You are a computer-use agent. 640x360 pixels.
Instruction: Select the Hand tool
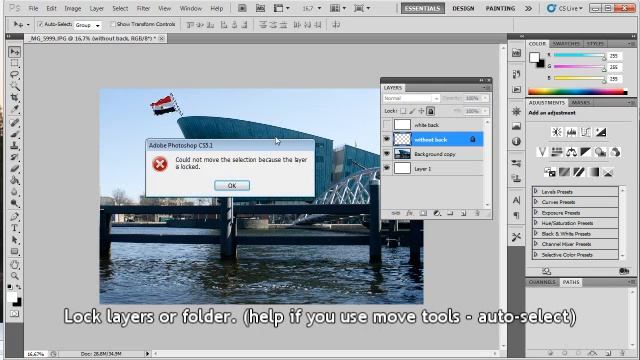coord(15,264)
